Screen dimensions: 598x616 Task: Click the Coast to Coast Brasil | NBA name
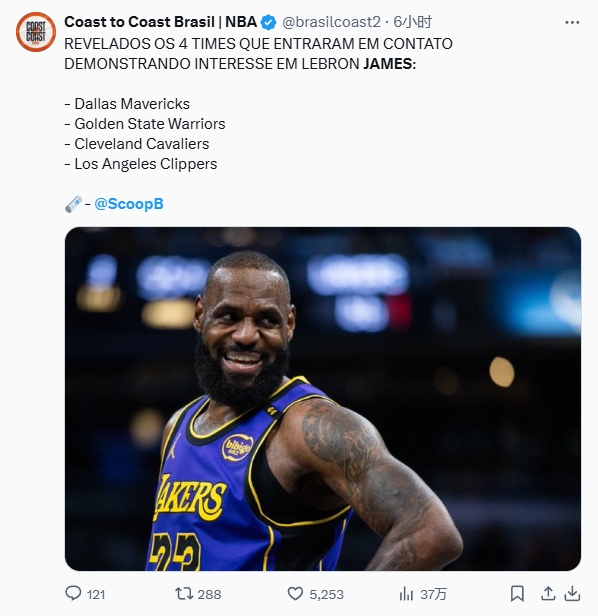[x=160, y=22]
